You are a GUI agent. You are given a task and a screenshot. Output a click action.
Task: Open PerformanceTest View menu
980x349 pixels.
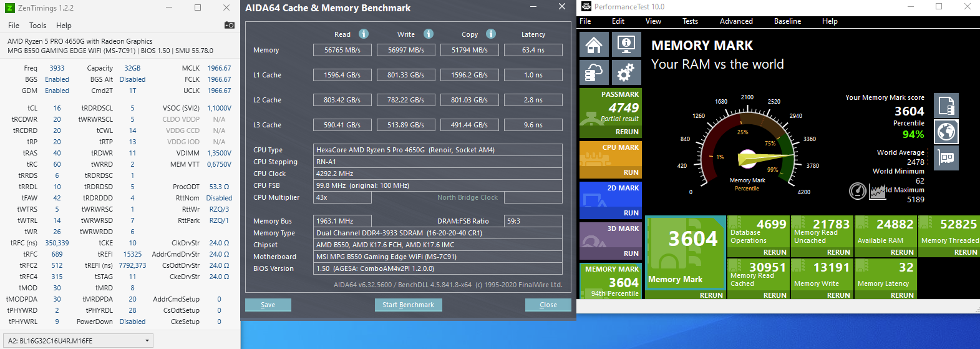point(653,21)
